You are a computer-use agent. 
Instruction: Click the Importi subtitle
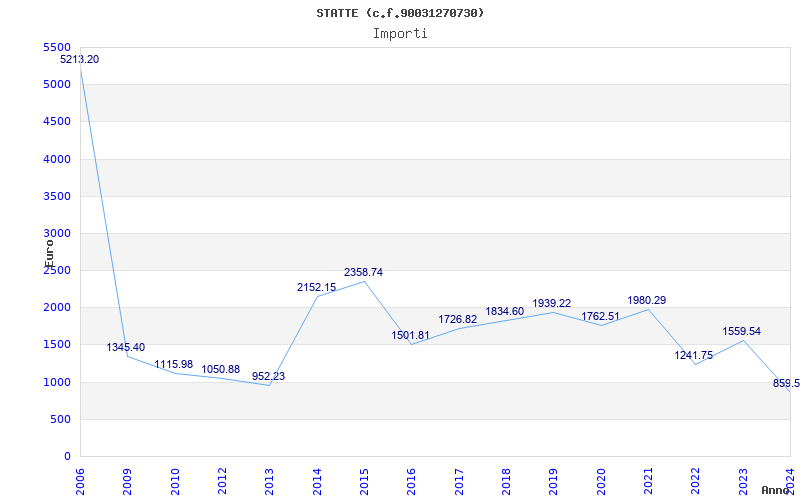pos(400,33)
